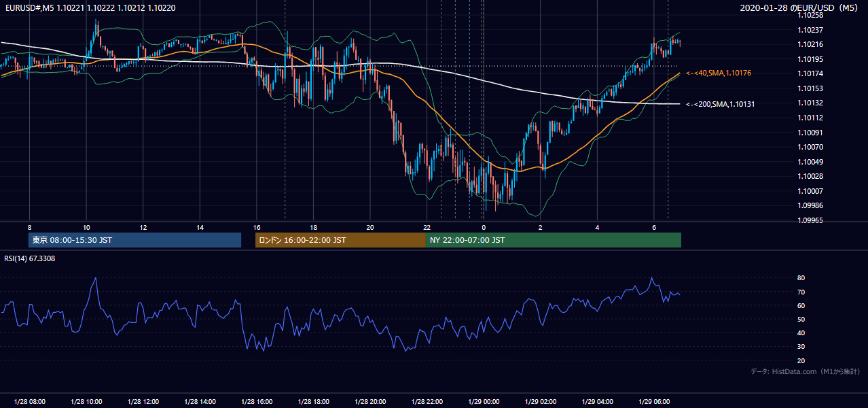
Task: Click the 1/28 22:00 time label
Action: 427,401
